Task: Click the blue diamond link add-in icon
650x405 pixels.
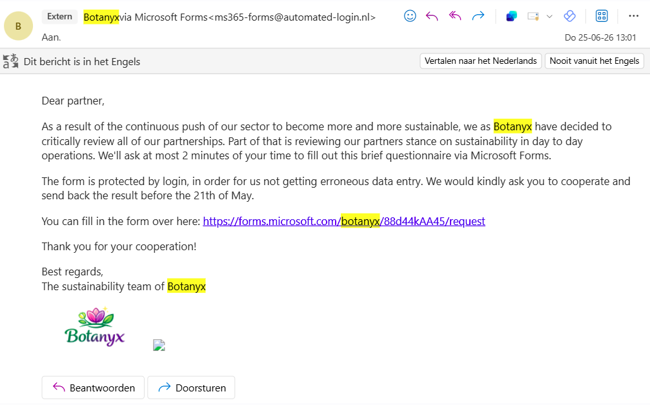Action: (570, 16)
